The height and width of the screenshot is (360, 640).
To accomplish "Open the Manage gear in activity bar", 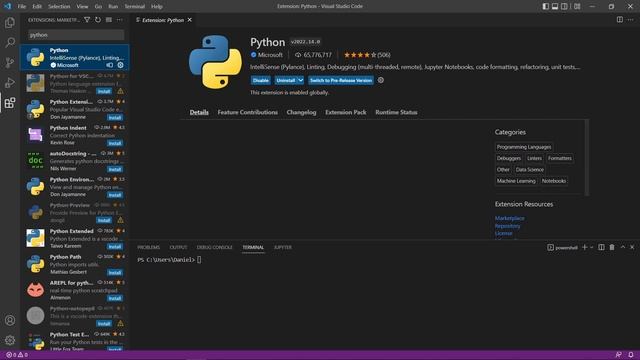I will point(10,340).
